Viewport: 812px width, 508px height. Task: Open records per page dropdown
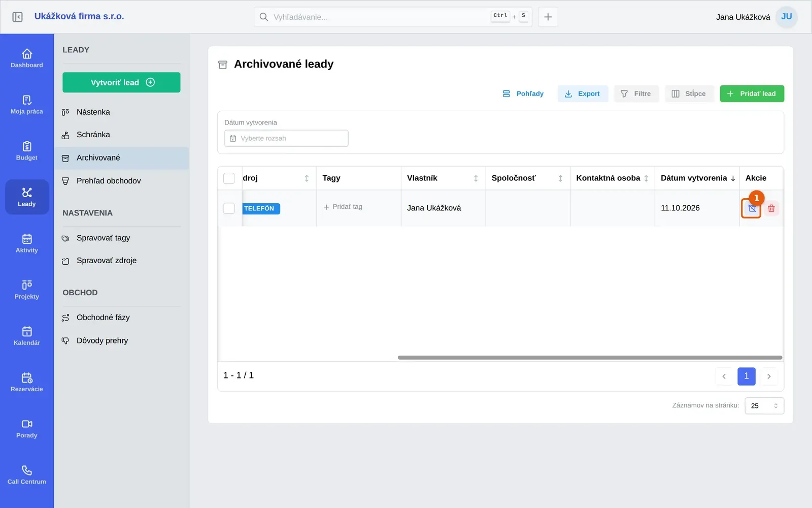point(764,406)
